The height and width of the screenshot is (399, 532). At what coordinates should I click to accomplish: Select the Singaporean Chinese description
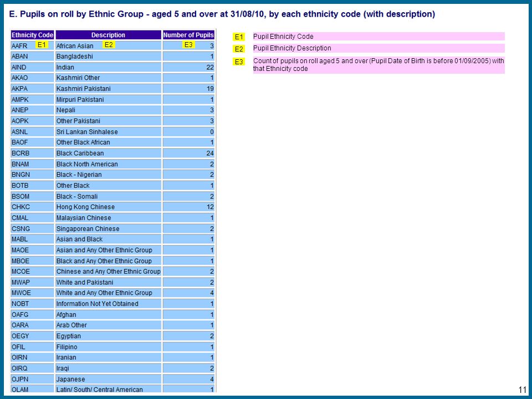pos(108,228)
